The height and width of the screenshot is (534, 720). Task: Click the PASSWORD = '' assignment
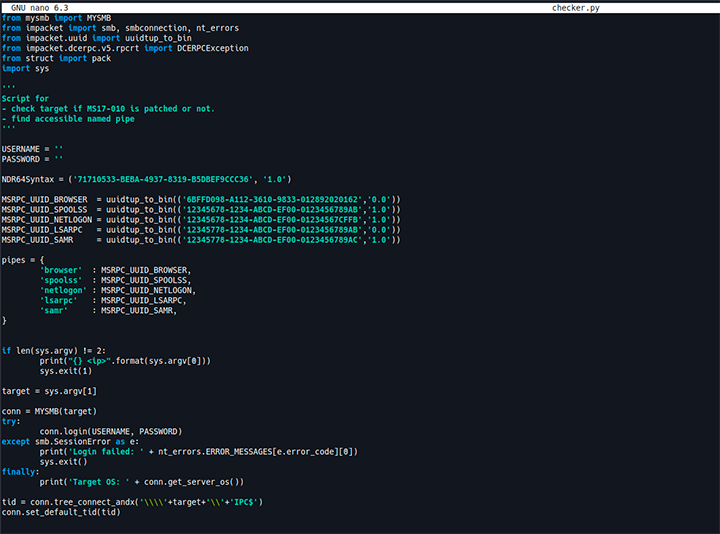tap(32, 159)
